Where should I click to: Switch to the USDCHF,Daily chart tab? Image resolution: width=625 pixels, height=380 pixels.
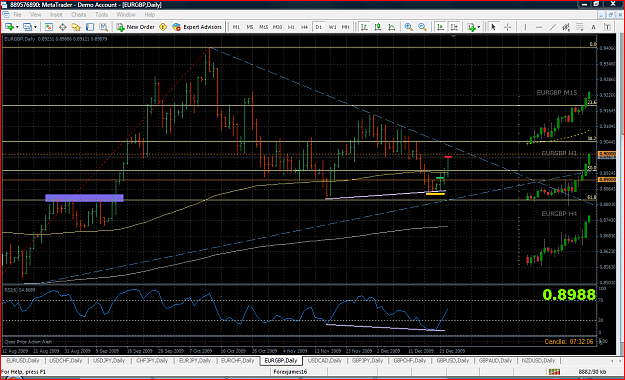coord(66,361)
